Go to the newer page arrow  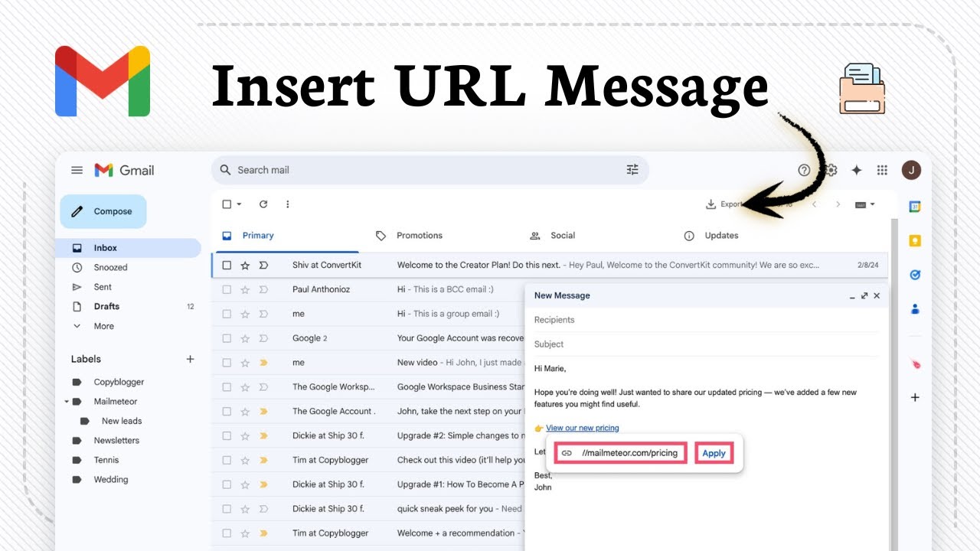[x=815, y=204]
